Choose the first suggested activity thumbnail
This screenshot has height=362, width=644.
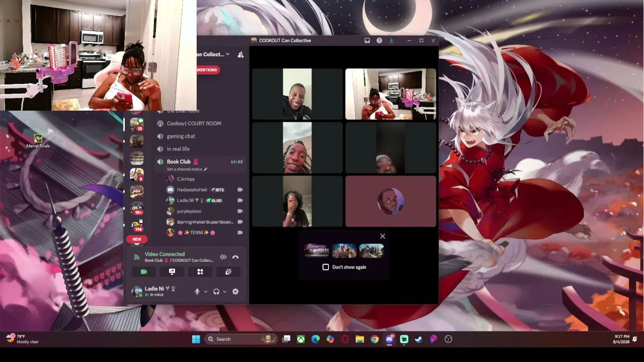tap(316, 250)
